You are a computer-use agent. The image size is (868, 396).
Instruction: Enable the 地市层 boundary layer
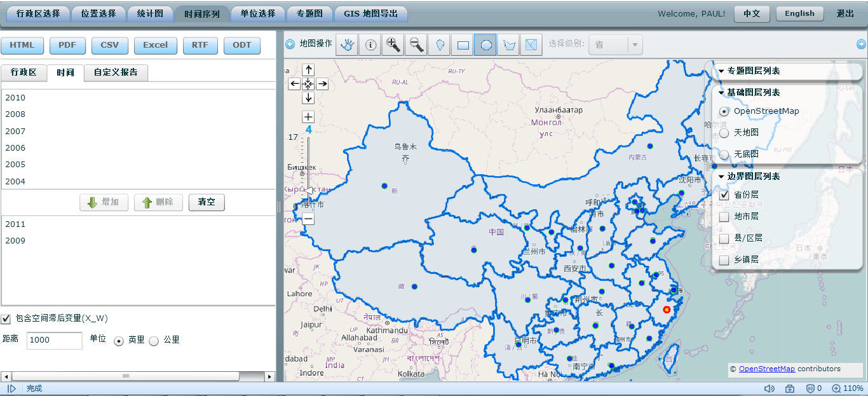pyautogui.click(x=724, y=217)
